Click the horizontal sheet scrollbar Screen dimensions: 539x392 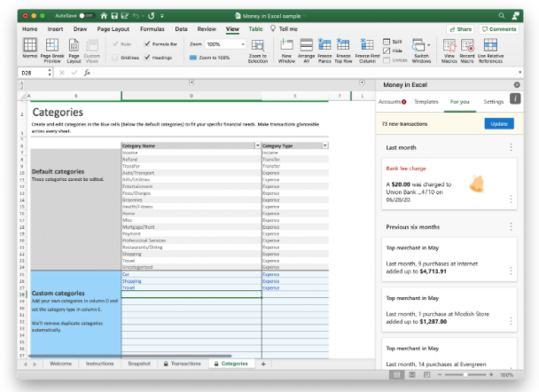(130, 357)
